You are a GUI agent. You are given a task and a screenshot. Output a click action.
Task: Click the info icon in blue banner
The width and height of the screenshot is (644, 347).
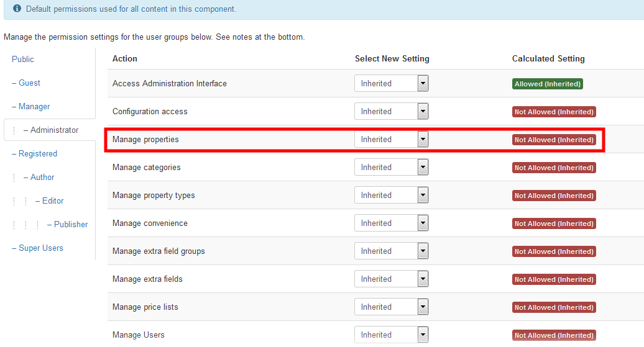click(x=17, y=8)
